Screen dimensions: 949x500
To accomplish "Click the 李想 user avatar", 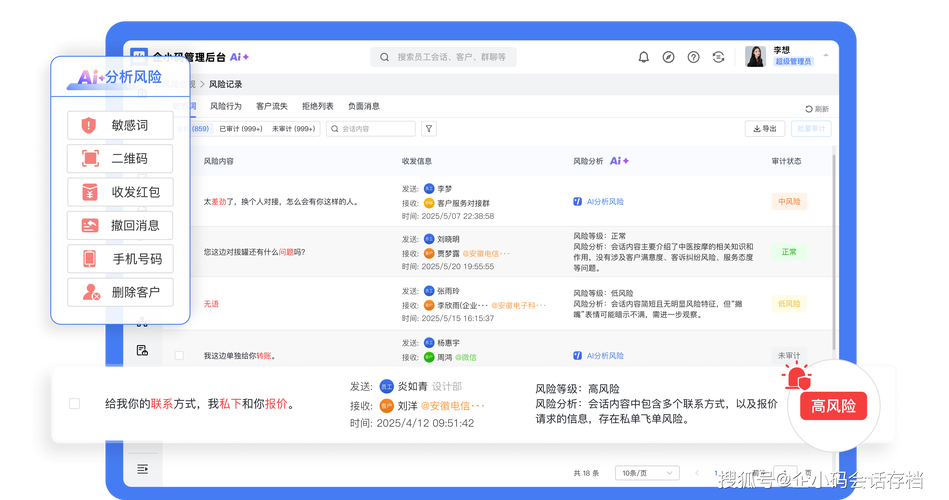I will point(755,56).
